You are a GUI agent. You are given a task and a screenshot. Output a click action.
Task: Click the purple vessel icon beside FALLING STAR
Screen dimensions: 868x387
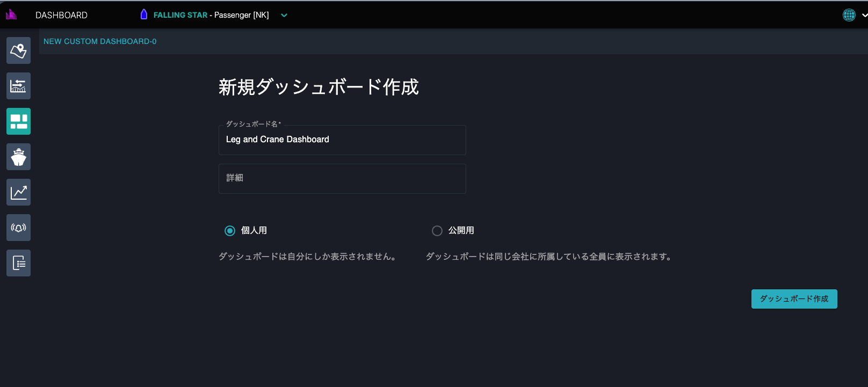click(143, 14)
